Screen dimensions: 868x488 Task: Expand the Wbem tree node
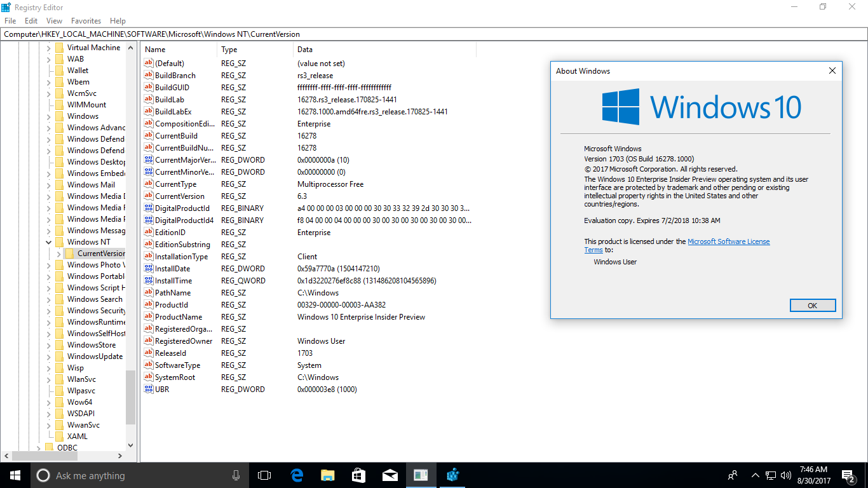[48, 81]
